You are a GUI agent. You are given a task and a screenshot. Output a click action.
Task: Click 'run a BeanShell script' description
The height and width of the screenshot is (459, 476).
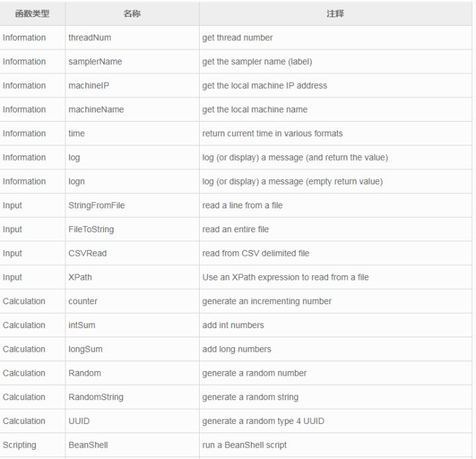tap(245, 445)
